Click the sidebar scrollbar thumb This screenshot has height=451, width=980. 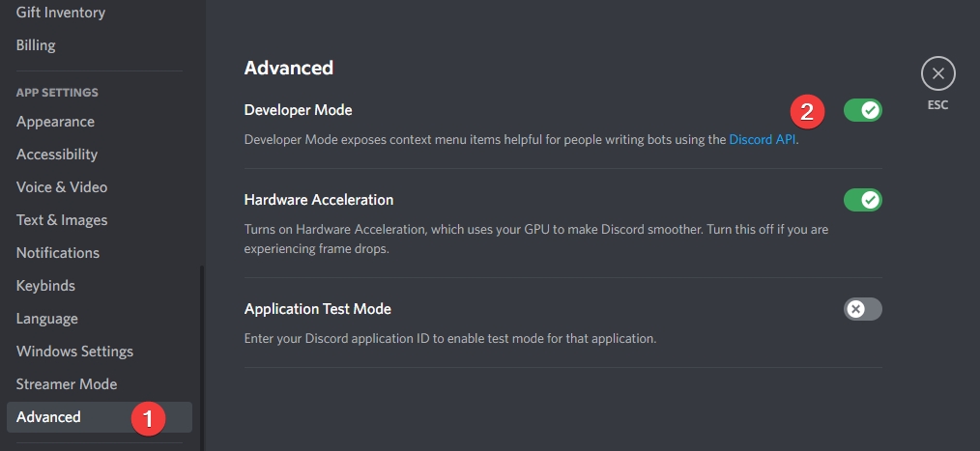pos(201,357)
